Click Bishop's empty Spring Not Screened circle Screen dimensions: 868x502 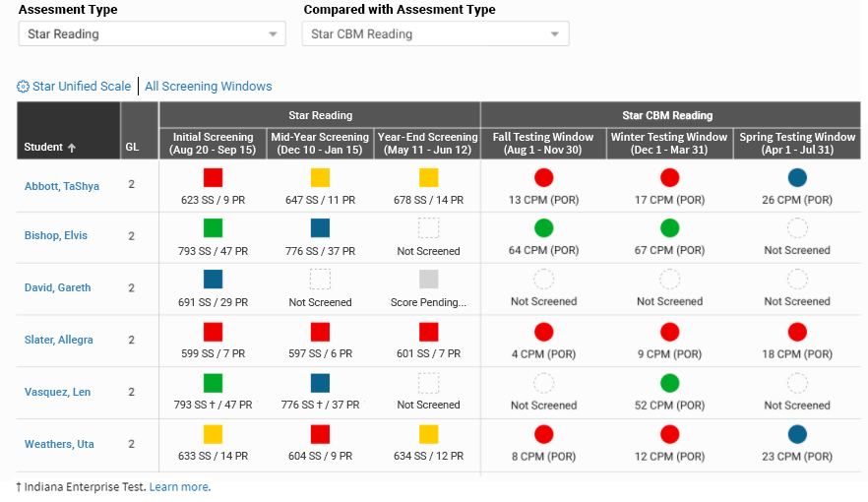tap(797, 228)
